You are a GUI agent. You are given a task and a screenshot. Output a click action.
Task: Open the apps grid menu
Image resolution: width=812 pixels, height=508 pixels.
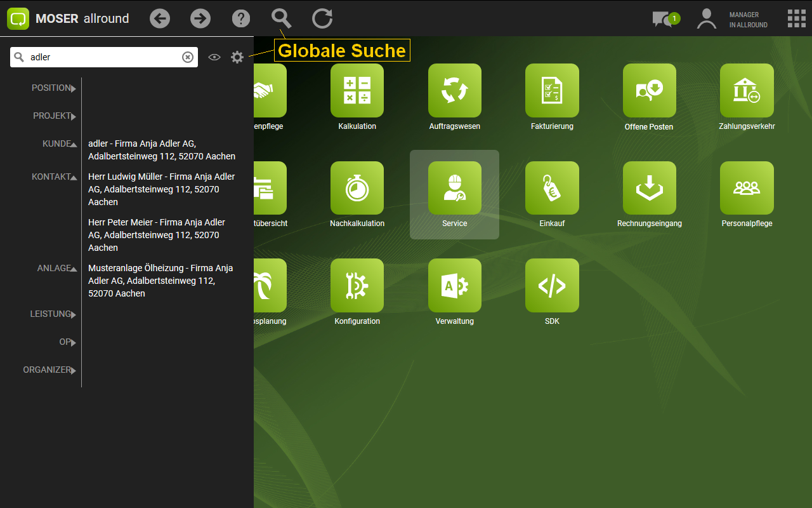click(x=797, y=18)
